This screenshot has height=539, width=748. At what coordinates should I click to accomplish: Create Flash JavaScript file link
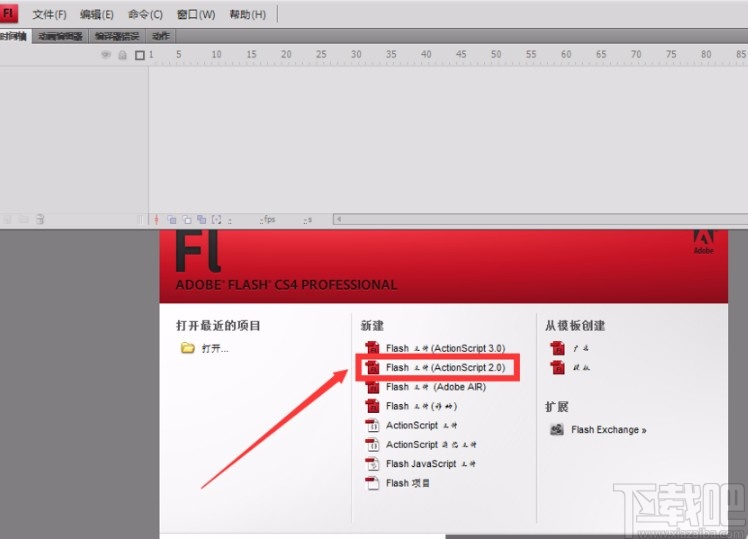pyautogui.click(x=430, y=464)
